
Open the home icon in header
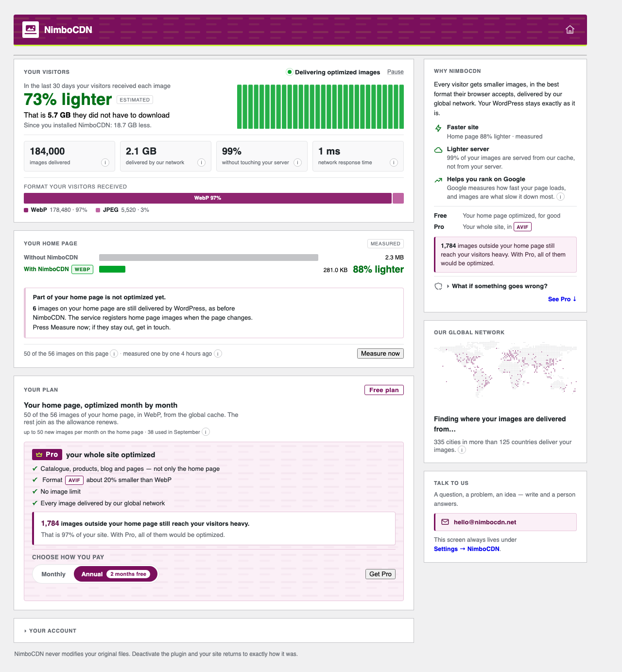[570, 30]
